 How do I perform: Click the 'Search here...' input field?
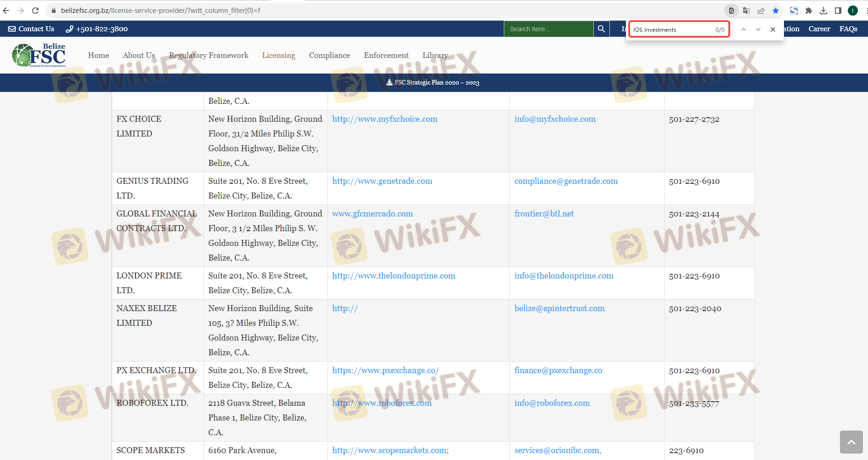pyautogui.click(x=548, y=29)
